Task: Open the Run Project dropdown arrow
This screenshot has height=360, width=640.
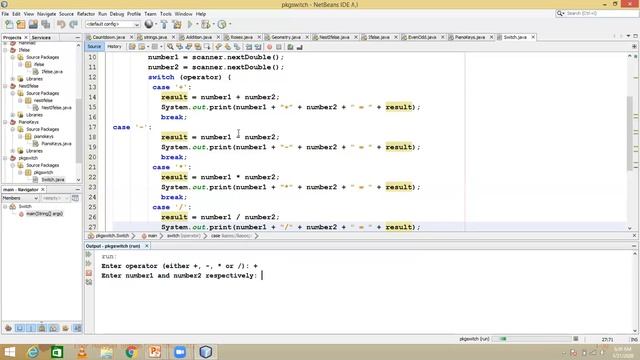Action: pos(197,24)
